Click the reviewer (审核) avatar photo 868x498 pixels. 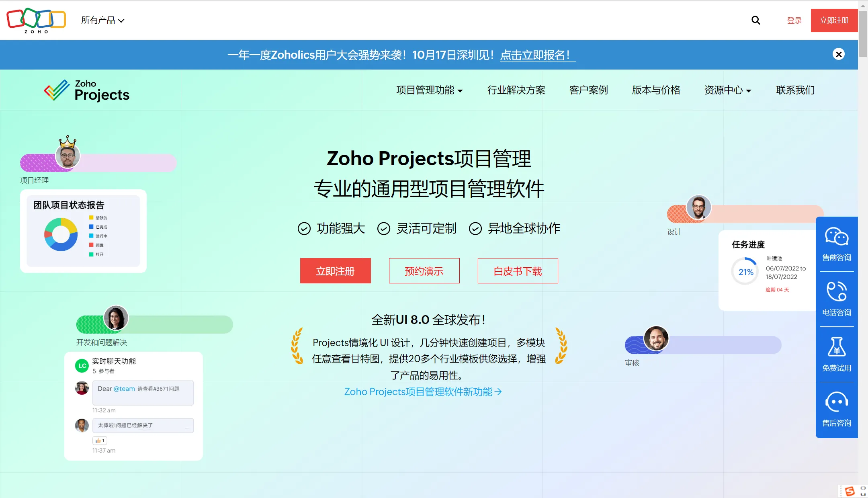click(656, 338)
